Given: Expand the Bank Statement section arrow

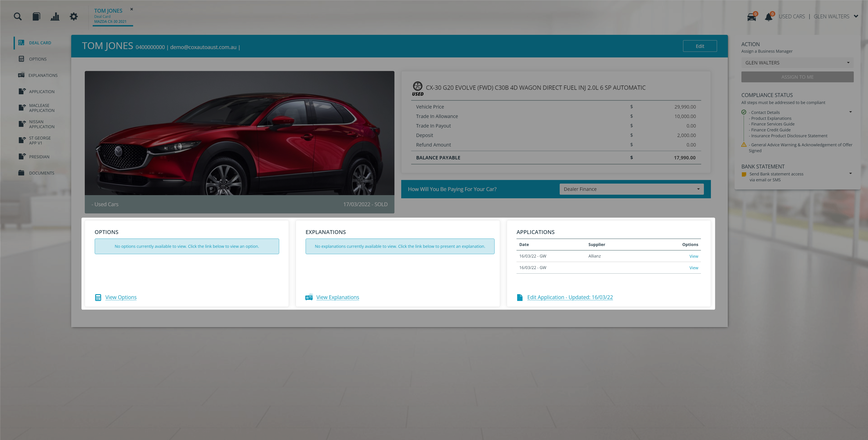Looking at the screenshot, I should pyautogui.click(x=850, y=174).
